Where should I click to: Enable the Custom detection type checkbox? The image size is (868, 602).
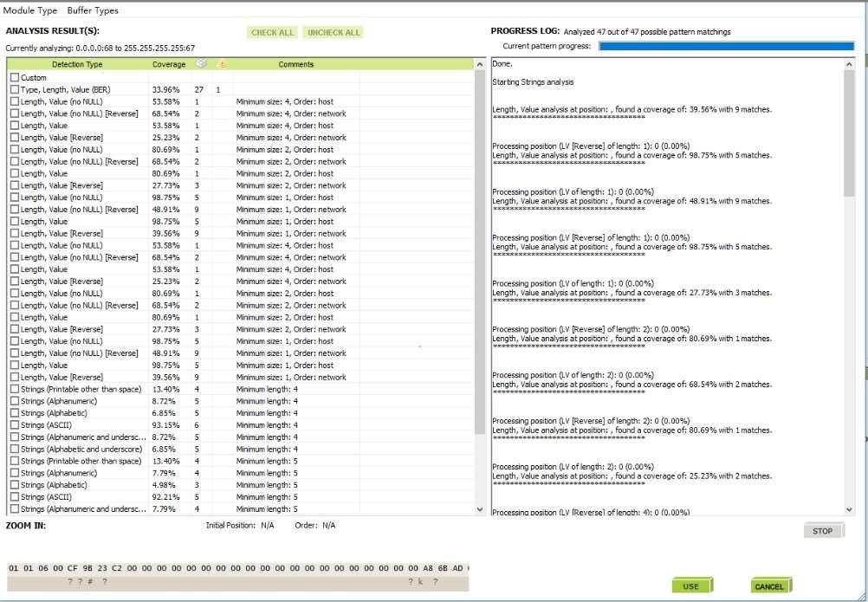(14, 77)
